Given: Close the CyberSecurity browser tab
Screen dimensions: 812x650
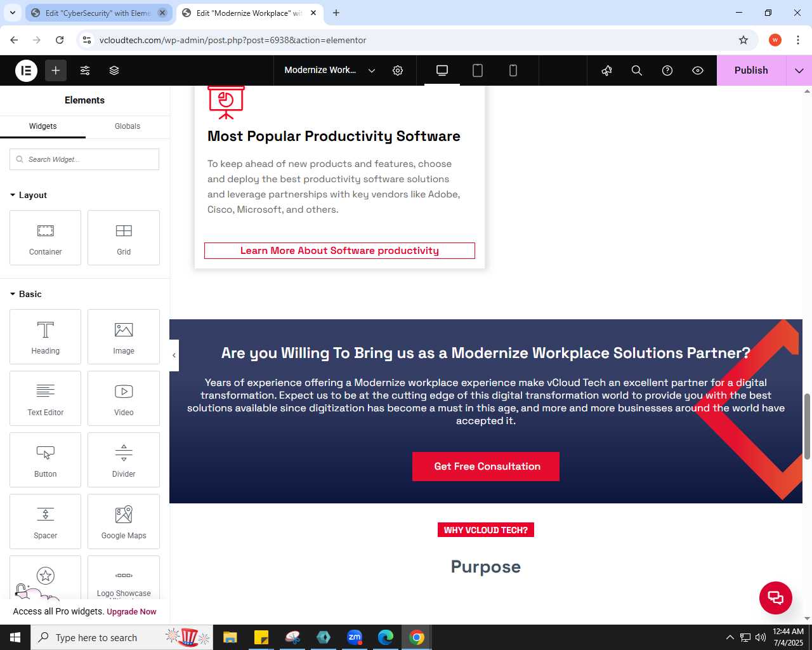Looking at the screenshot, I should (162, 13).
